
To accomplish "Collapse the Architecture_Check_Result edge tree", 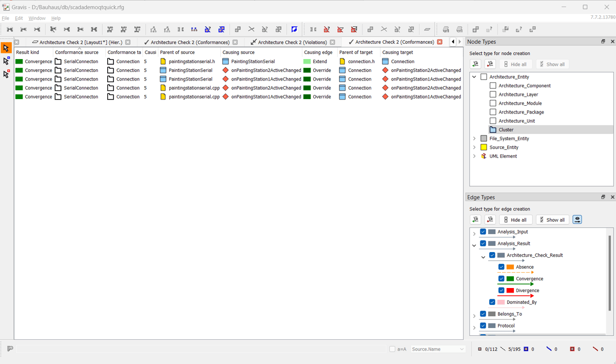I will tap(483, 256).
